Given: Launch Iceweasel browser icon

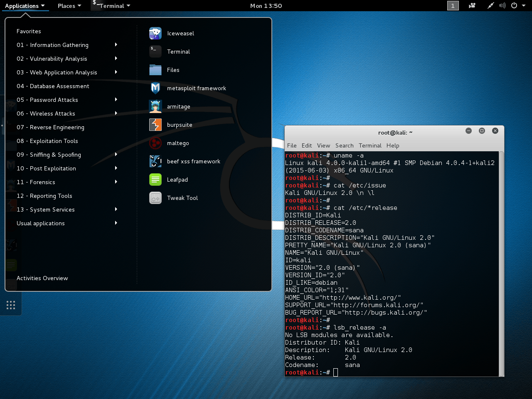Looking at the screenshot, I should (155, 33).
